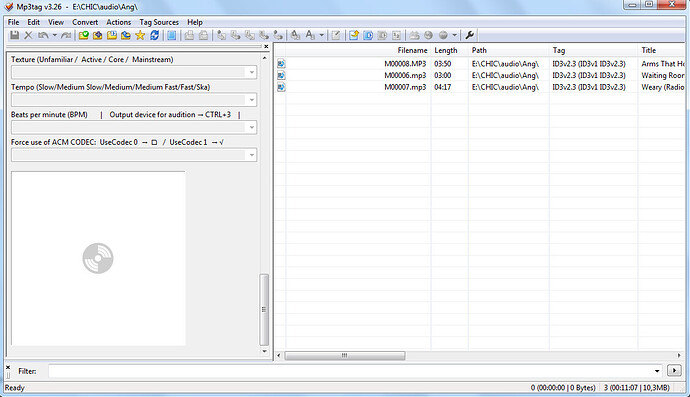
Task: Click the title Arms That Ho... cell
Action: 663,64
